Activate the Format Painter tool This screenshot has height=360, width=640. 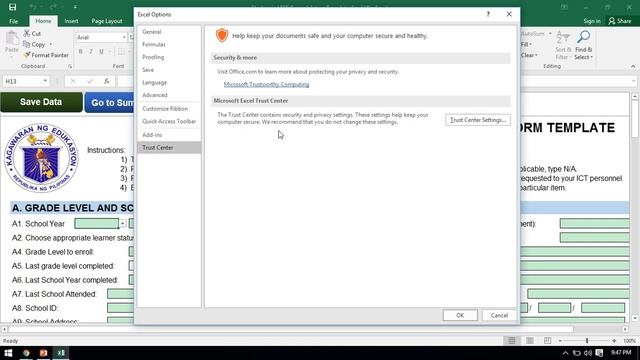click(46, 55)
